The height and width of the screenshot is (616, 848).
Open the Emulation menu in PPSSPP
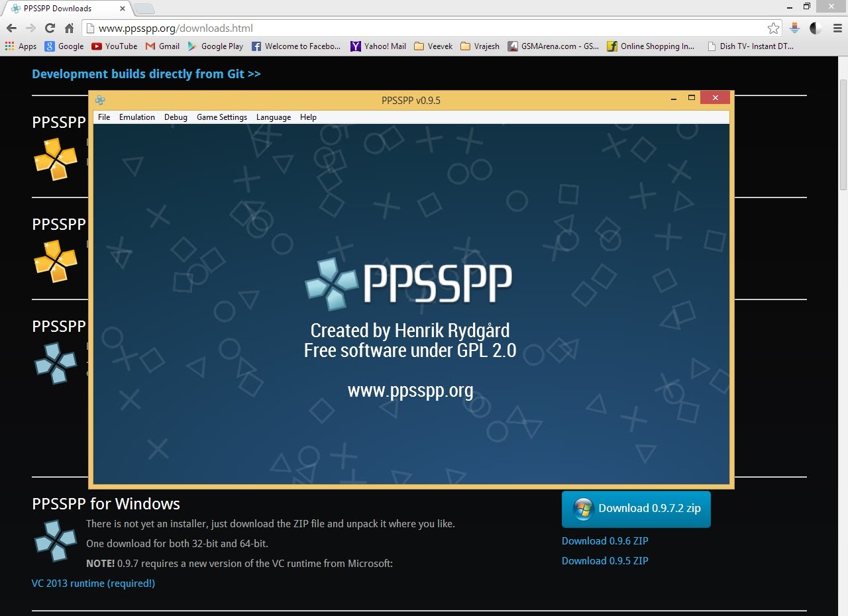(x=137, y=117)
